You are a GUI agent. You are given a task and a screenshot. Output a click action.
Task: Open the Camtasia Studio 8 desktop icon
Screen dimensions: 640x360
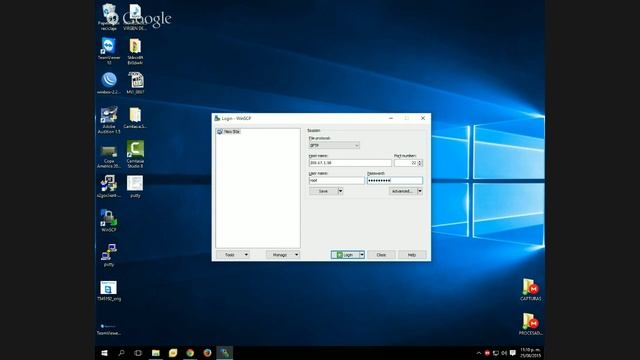[135, 154]
